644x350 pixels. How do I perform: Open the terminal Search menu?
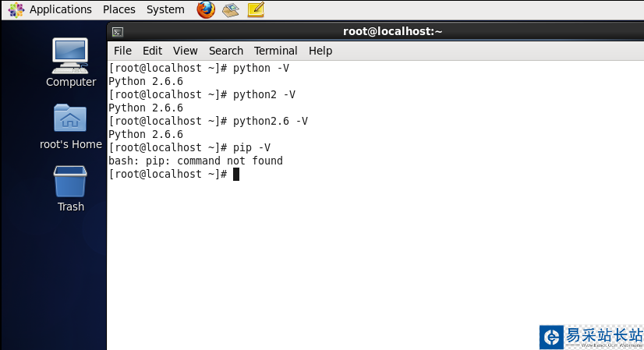coord(226,51)
